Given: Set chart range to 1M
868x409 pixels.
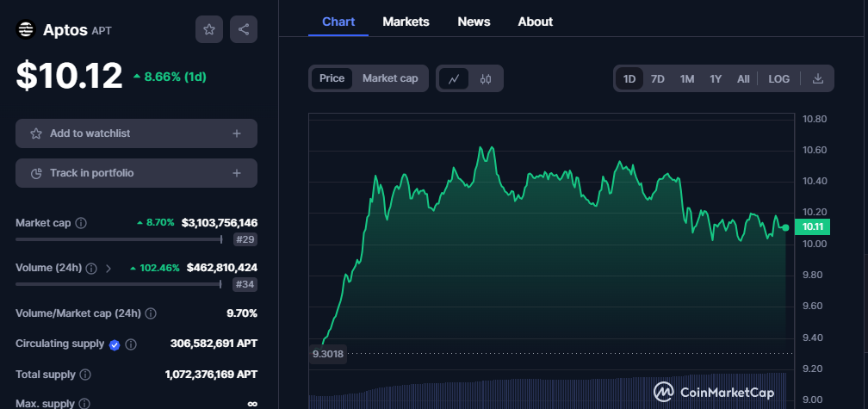Looking at the screenshot, I should [x=687, y=78].
